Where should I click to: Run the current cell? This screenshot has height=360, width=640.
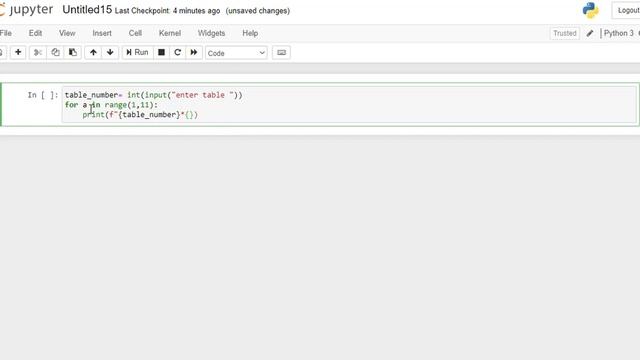pos(138,52)
